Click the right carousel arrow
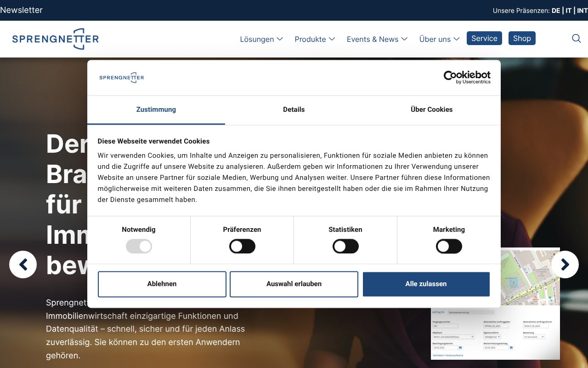The image size is (588, 368). pos(565,264)
